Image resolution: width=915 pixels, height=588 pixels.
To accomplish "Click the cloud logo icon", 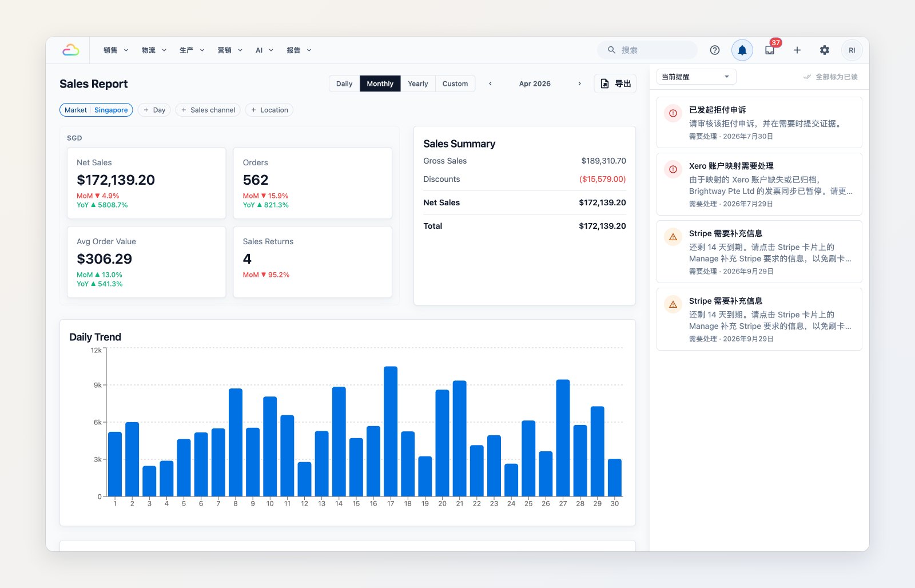I will [x=71, y=50].
